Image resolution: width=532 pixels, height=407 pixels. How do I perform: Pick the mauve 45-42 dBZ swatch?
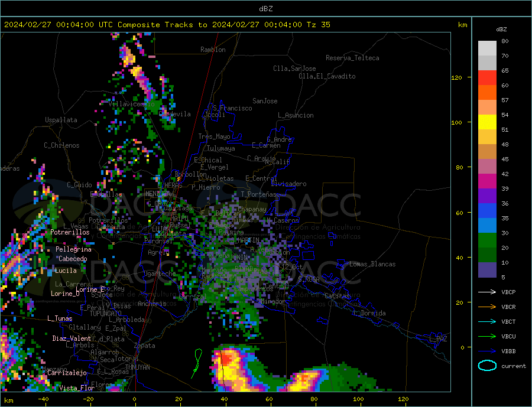487,166
